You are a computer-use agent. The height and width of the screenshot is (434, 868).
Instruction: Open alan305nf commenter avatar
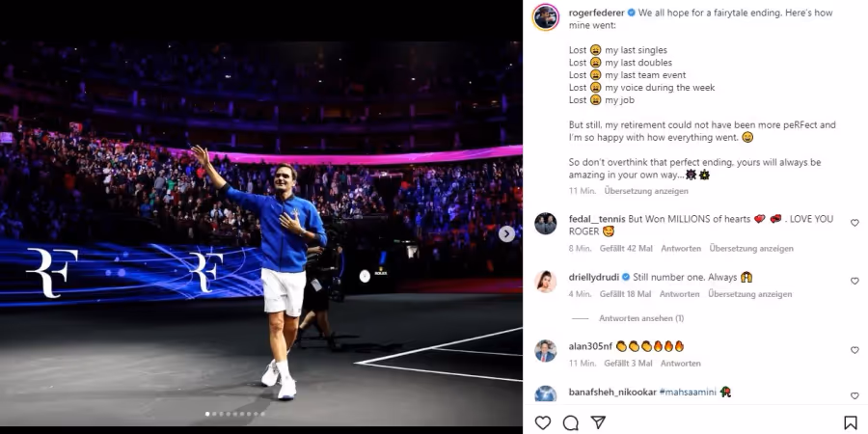[545, 350]
